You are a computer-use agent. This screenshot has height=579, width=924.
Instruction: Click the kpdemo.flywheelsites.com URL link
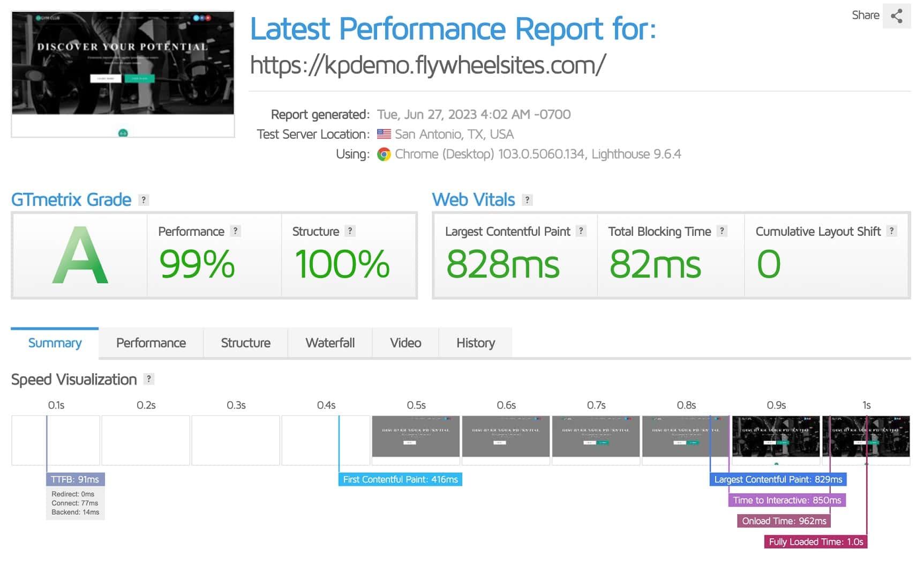(427, 65)
